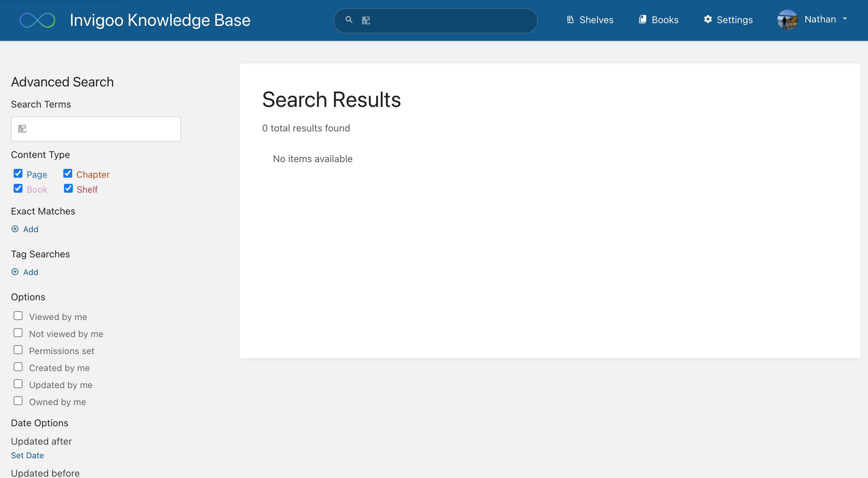Click the infinity logo icon

pyautogui.click(x=37, y=20)
